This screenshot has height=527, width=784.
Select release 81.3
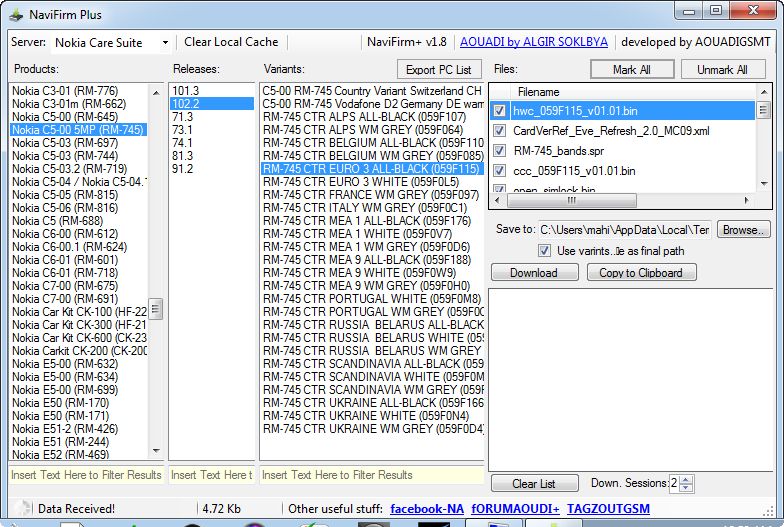click(212, 156)
